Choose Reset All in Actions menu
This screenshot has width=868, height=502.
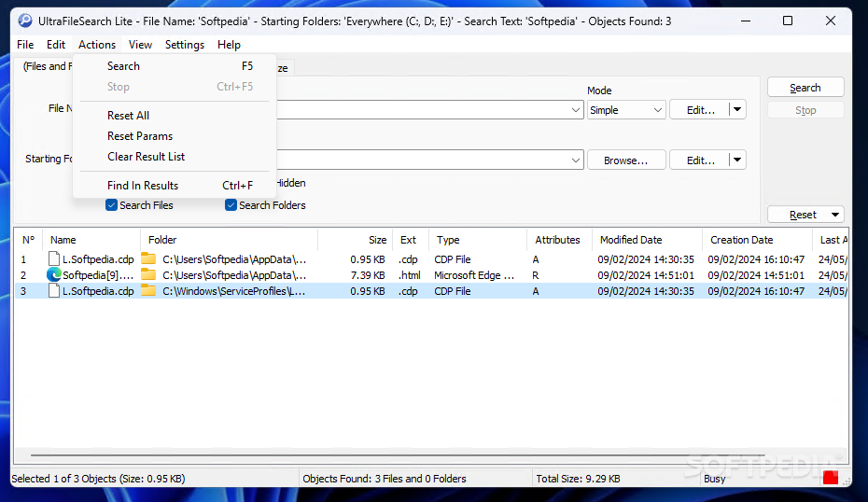point(175,116)
